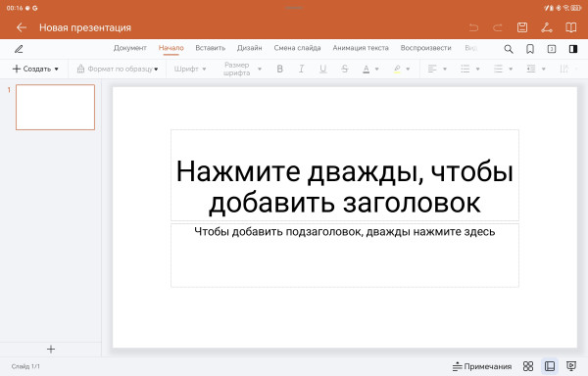The height and width of the screenshot is (376, 588).
Task: Open search with the magnifier icon
Action: (x=509, y=49)
